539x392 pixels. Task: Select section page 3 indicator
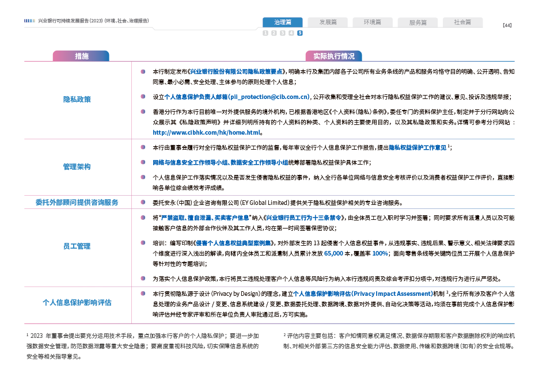[x=283, y=33]
